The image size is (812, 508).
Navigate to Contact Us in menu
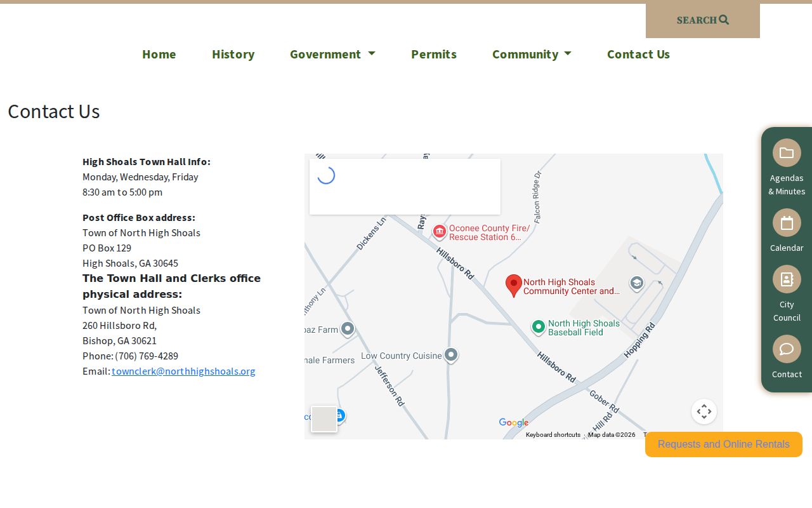(638, 54)
